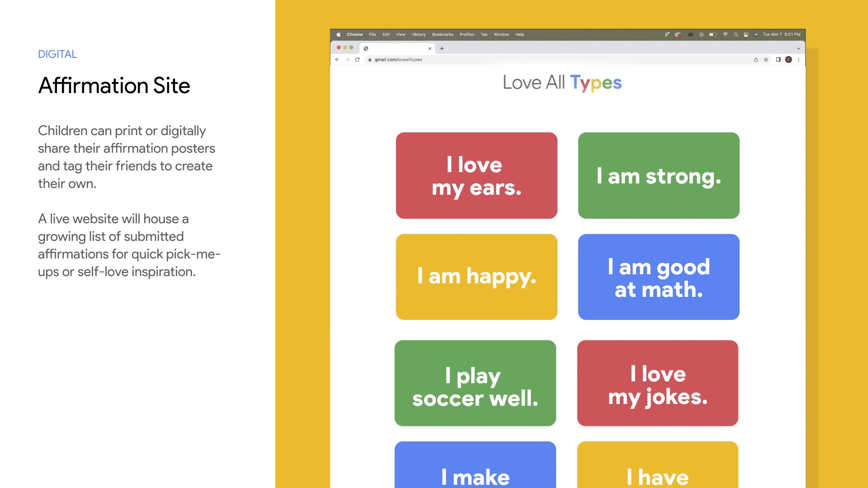
Task: Open the History menu
Action: click(419, 34)
